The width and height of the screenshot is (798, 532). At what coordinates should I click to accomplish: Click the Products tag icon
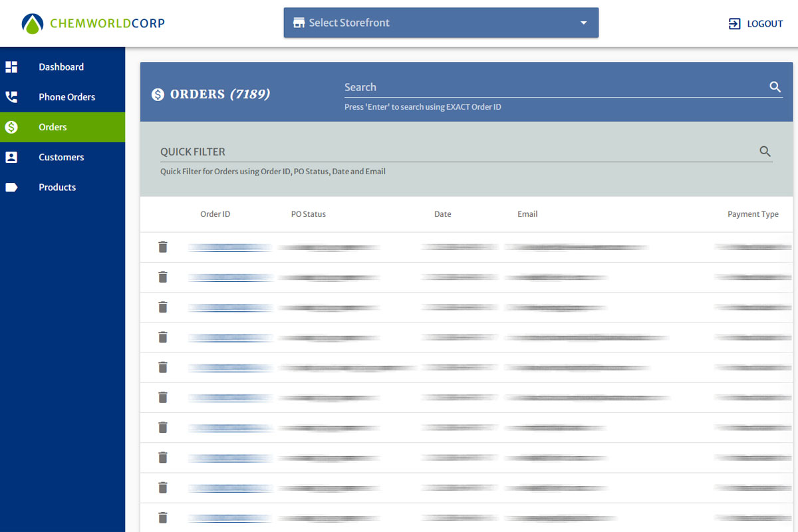click(x=11, y=188)
